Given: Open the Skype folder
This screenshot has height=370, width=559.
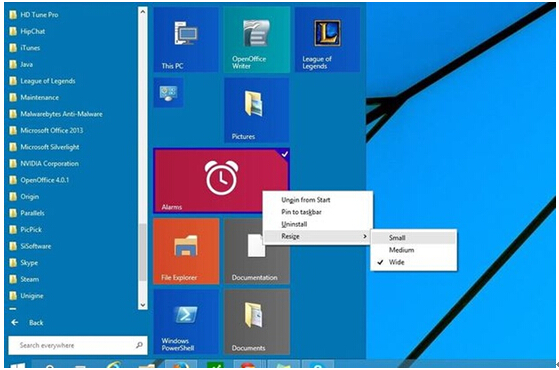Looking at the screenshot, I should (24, 263).
